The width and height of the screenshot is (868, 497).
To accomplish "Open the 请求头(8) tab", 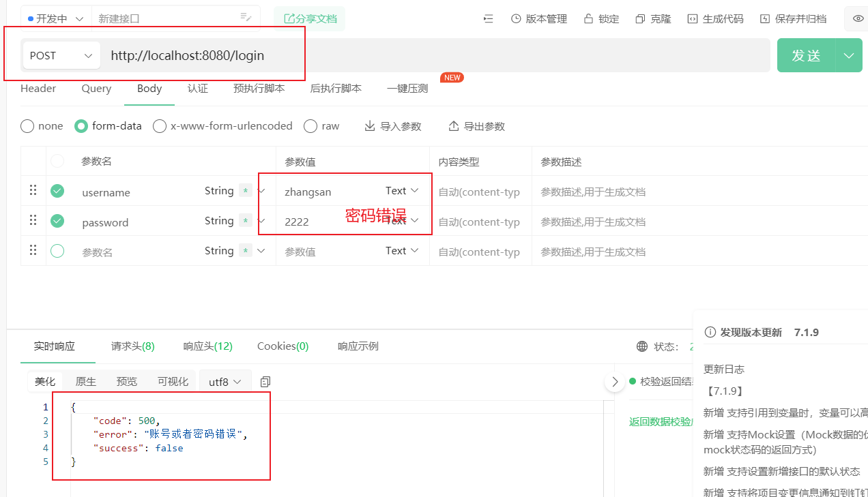I will tap(133, 346).
